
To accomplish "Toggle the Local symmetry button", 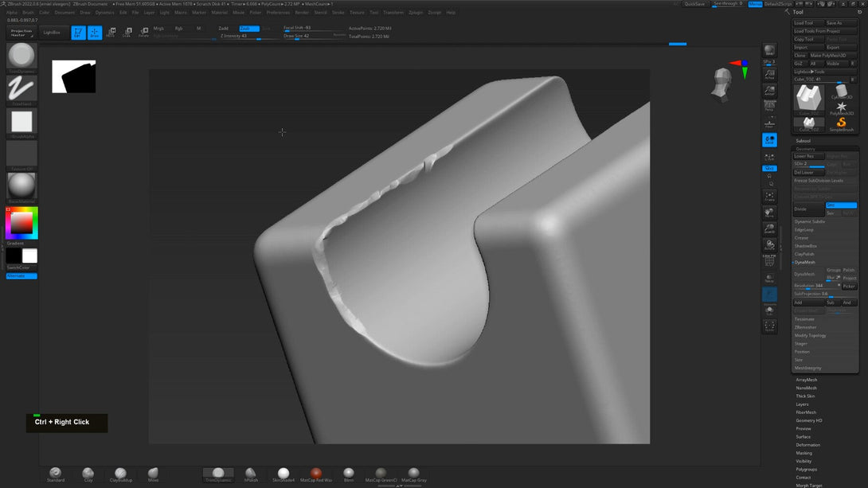I will 769,139.
